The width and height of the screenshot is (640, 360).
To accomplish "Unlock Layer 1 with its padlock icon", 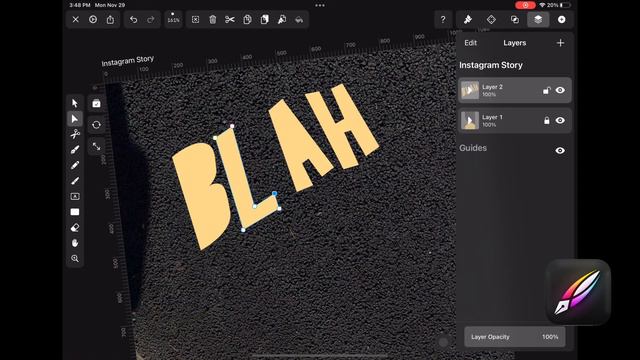I will [547, 120].
